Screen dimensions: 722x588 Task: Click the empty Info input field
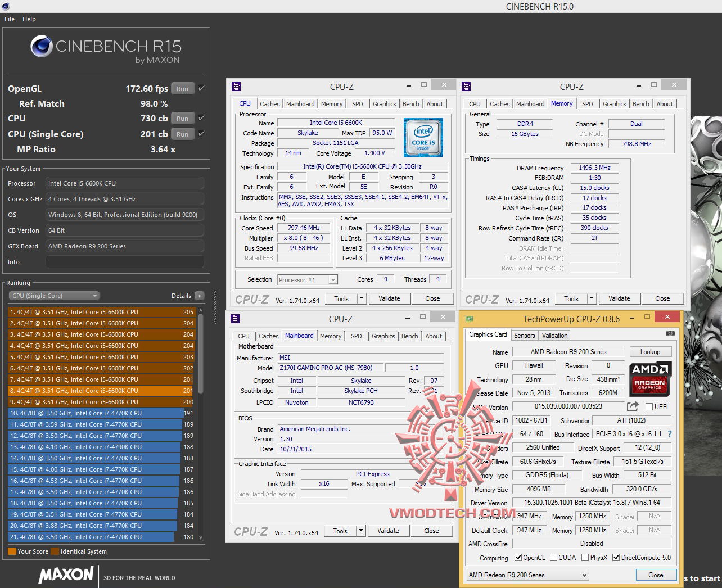125,262
